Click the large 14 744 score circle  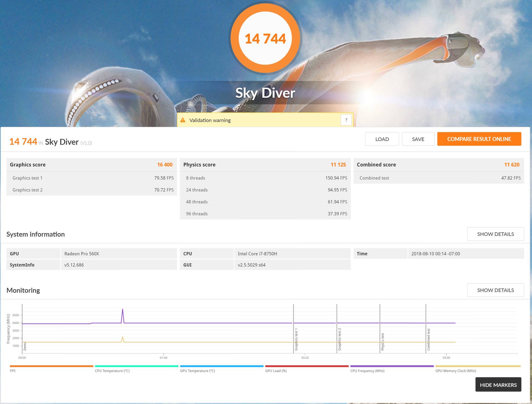(265, 39)
